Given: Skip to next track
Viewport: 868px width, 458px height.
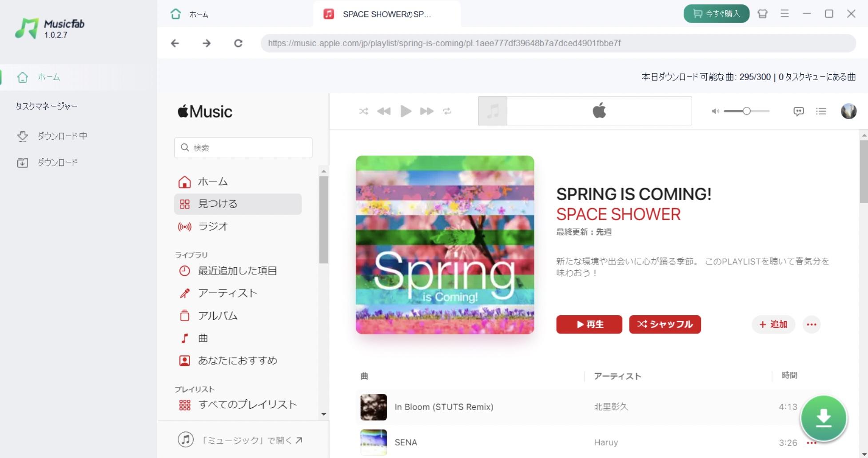Looking at the screenshot, I should tap(426, 111).
